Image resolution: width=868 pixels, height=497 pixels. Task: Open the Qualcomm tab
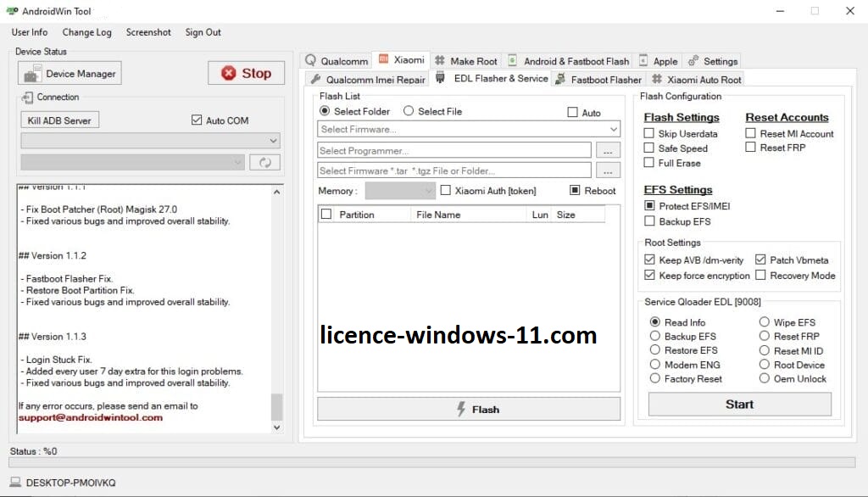click(x=337, y=61)
